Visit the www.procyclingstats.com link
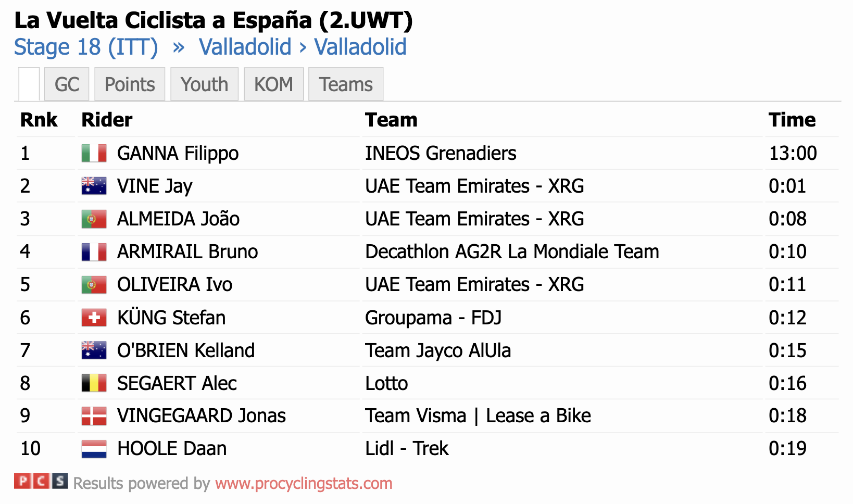The height and width of the screenshot is (504, 853). pos(304,484)
